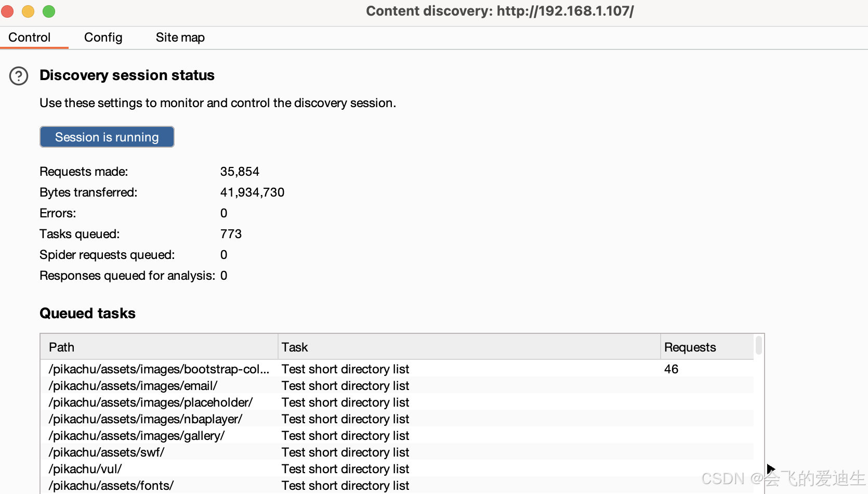Screen dimensions: 868x494
Task: Click the Discovery session status heading
Action: click(127, 75)
